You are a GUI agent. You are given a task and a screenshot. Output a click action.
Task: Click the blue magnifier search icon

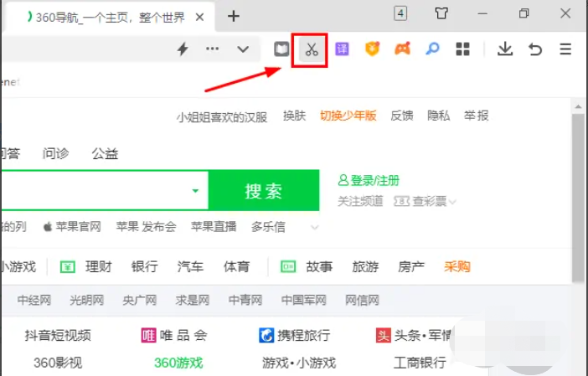pos(432,49)
